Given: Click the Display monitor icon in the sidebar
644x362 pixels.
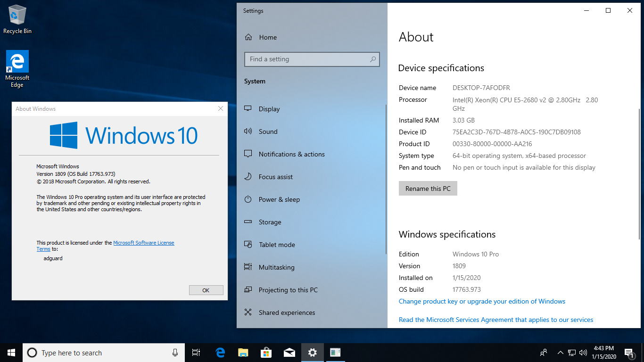Looking at the screenshot, I should pyautogui.click(x=248, y=109).
